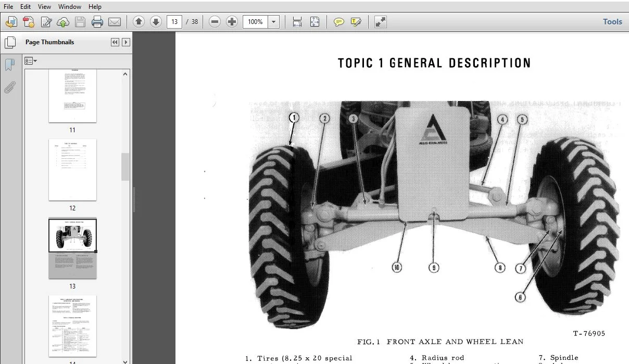Image resolution: width=629 pixels, height=364 pixels.
Task: Click the Print icon
Action: click(97, 22)
